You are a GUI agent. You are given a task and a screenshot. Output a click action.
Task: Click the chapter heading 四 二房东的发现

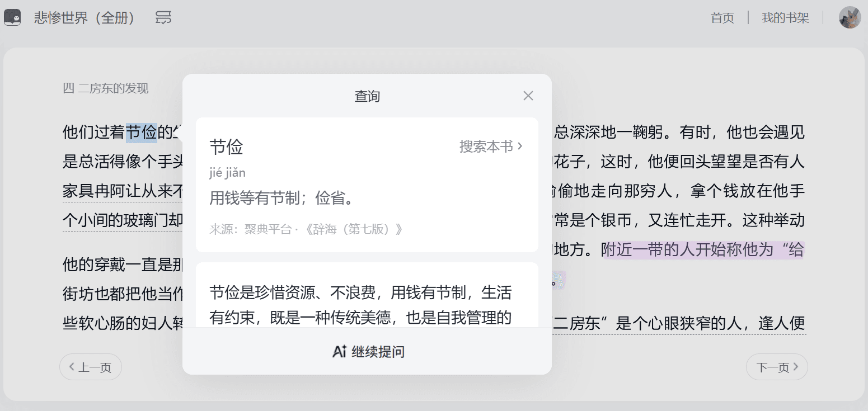pos(105,88)
